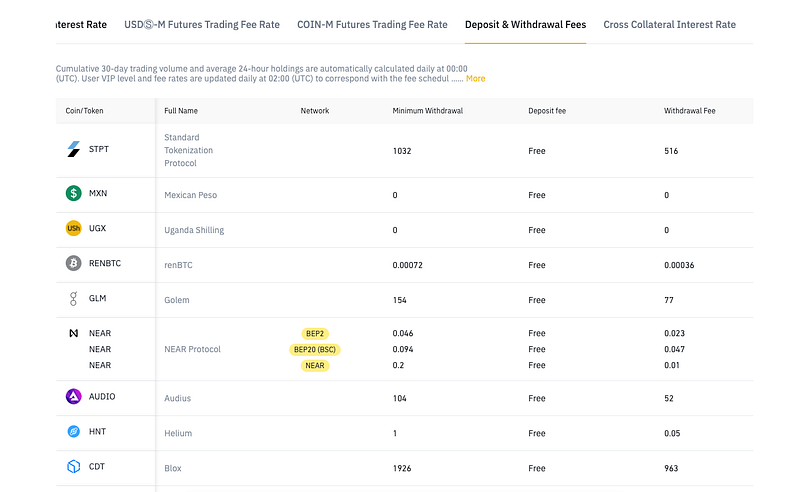Click the More link to expand description

[x=475, y=78]
